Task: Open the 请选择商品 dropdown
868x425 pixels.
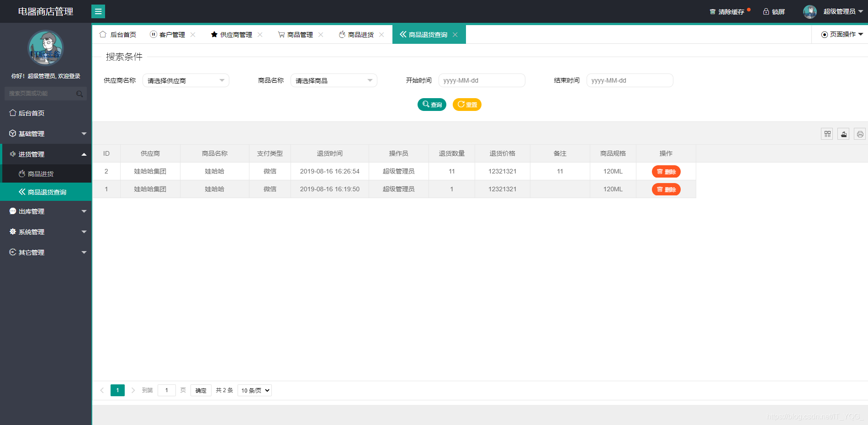Action: click(x=333, y=80)
